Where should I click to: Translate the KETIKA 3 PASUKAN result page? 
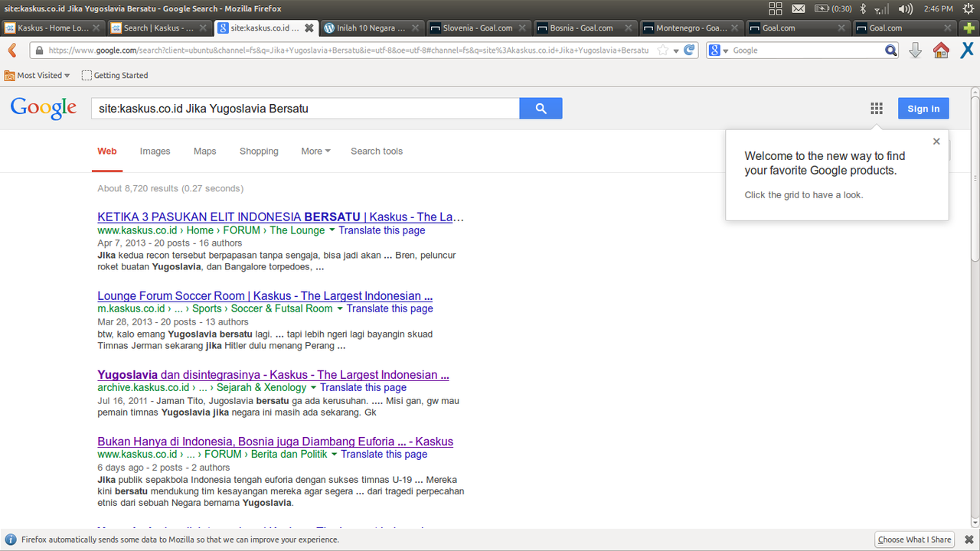coord(382,230)
